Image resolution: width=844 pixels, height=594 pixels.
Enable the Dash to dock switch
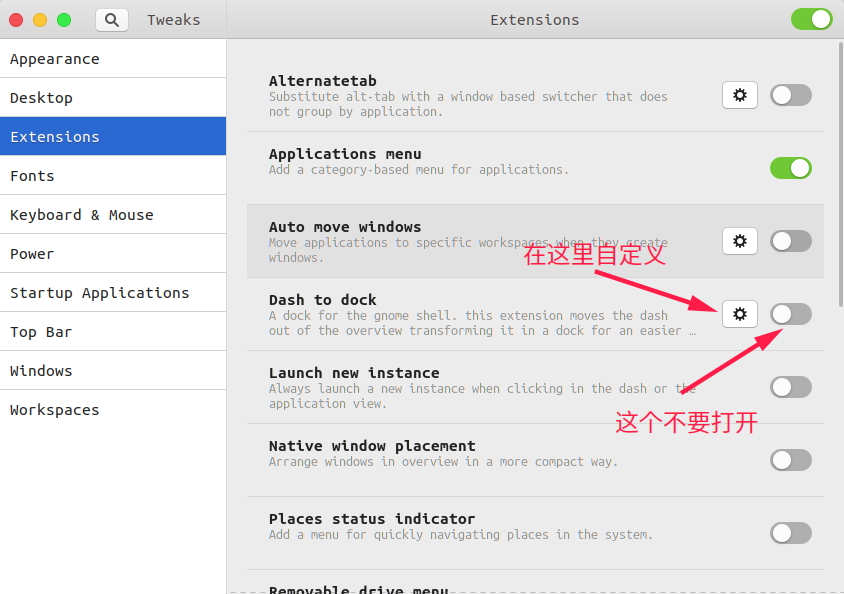click(791, 314)
